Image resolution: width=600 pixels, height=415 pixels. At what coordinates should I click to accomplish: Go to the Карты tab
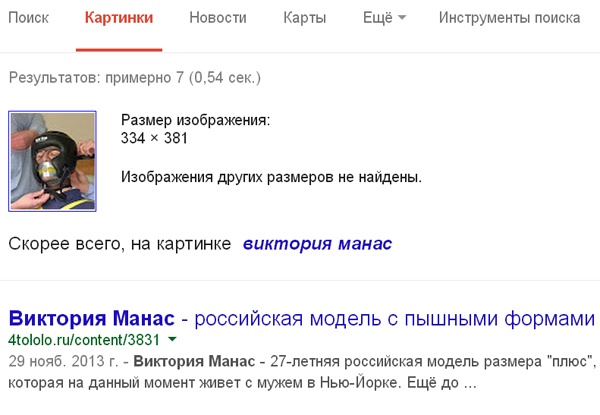pyautogui.click(x=304, y=18)
